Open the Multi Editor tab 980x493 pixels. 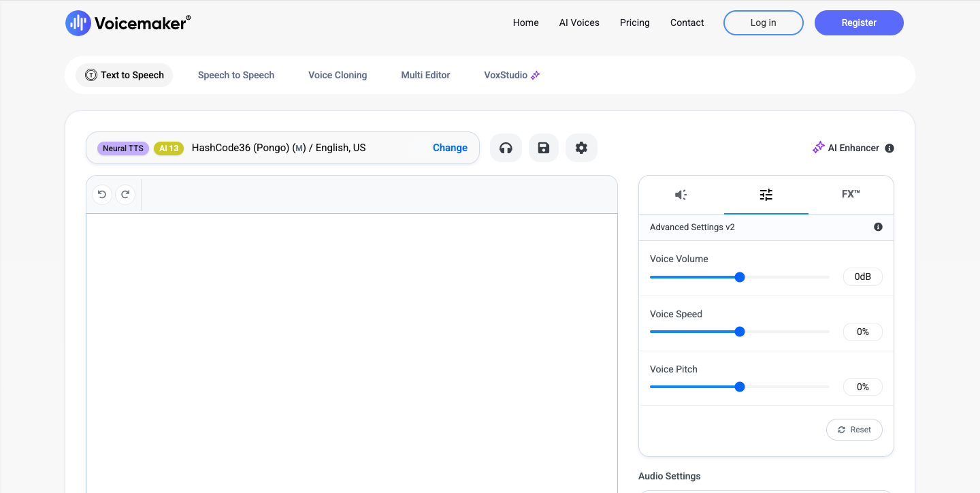tap(425, 75)
